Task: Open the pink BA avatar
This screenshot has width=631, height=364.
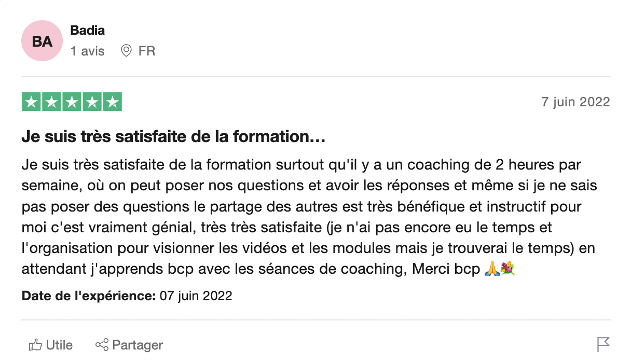Action: pyautogui.click(x=42, y=41)
